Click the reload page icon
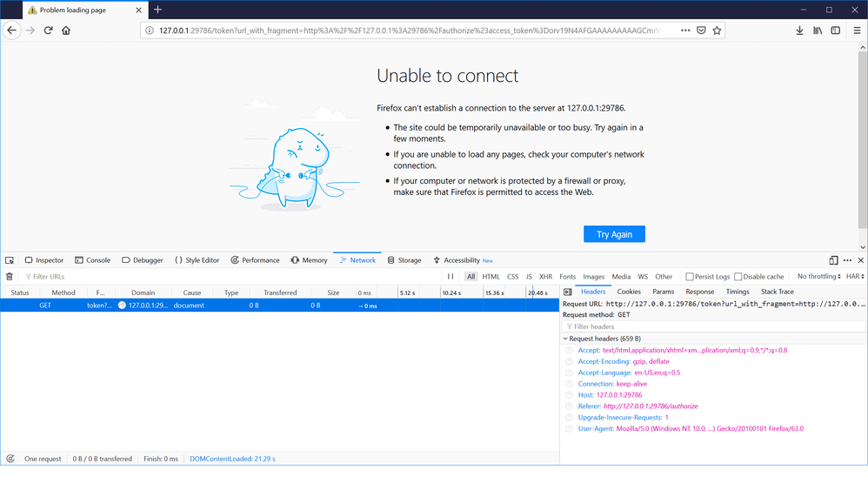The height and width of the screenshot is (484, 868). click(x=48, y=30)
